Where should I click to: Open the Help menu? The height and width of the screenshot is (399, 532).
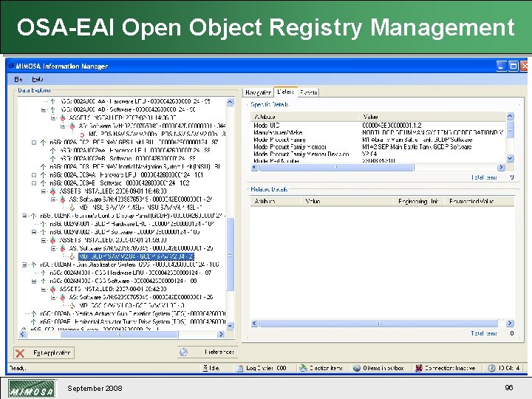point(38,79)
